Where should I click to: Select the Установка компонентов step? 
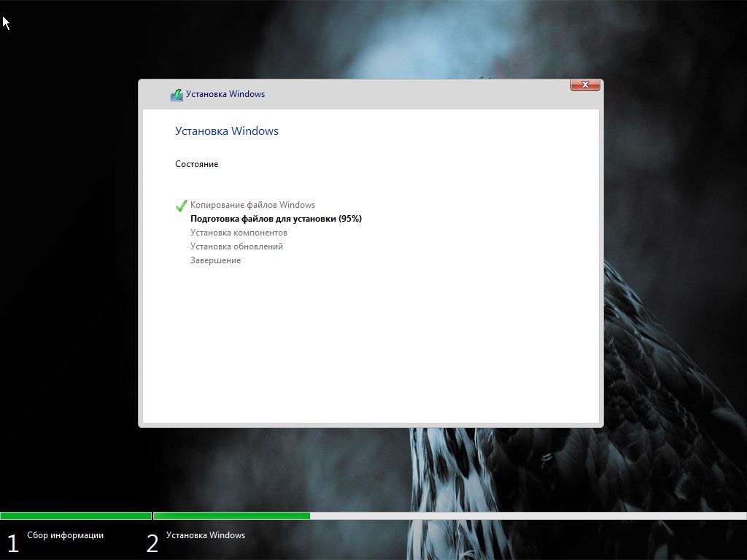click(239, 233)
